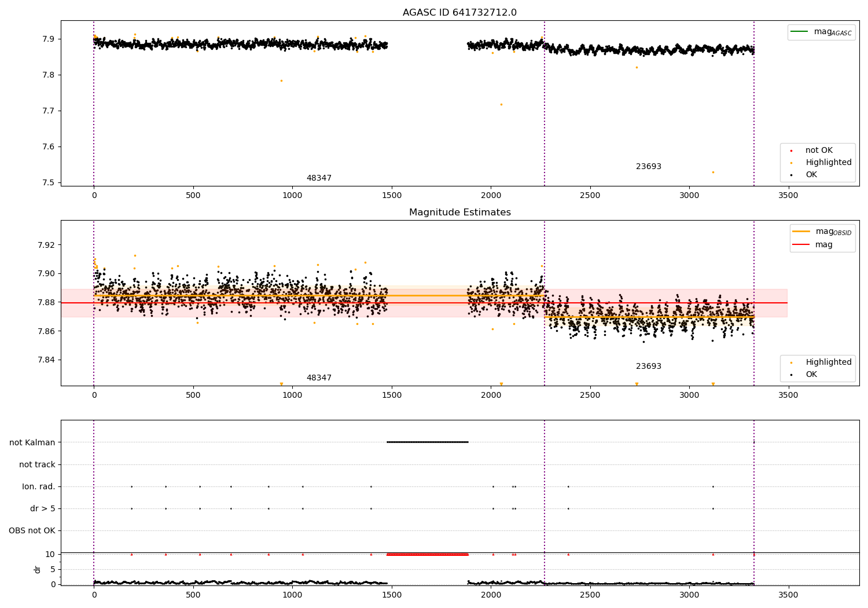Click the 2000 x-tick under the bottom plot
The width and height of the screenshot is (868, 608).
click(491, 595)
